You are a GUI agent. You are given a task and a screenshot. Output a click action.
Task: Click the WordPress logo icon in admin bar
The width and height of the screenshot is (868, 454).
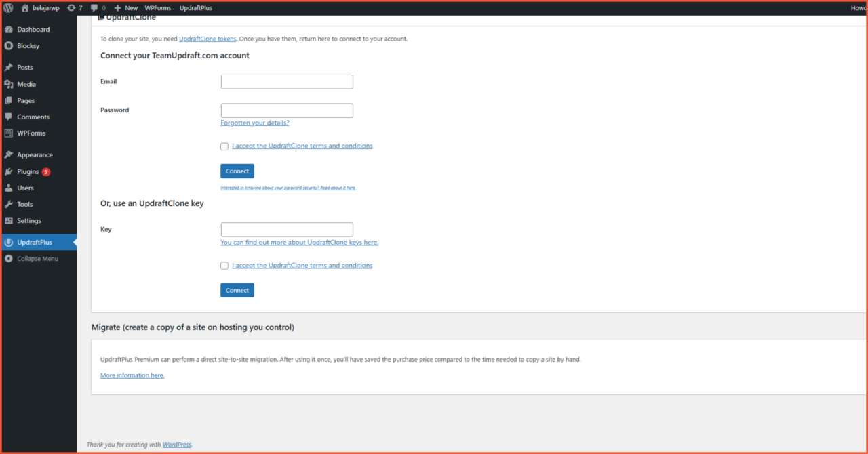pyautogui.click(x=8, y=8)
